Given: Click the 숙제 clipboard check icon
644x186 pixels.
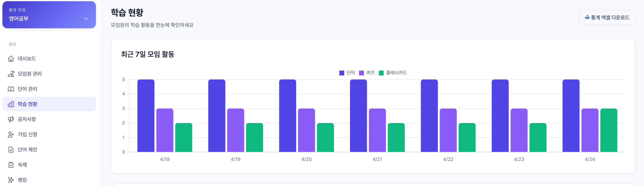Looking at the screenshot, I should click(x=11, y=165).
